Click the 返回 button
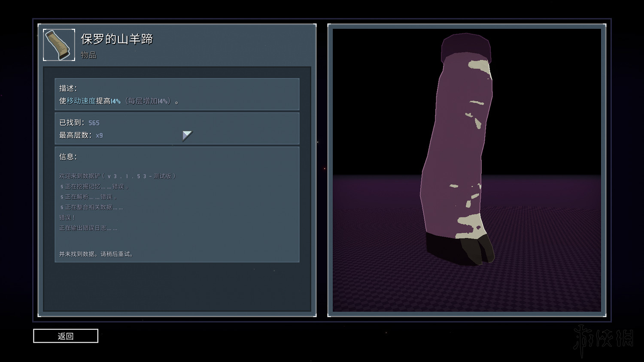Image resolution: width=644 pixels, height=362 pixels. 66,336
